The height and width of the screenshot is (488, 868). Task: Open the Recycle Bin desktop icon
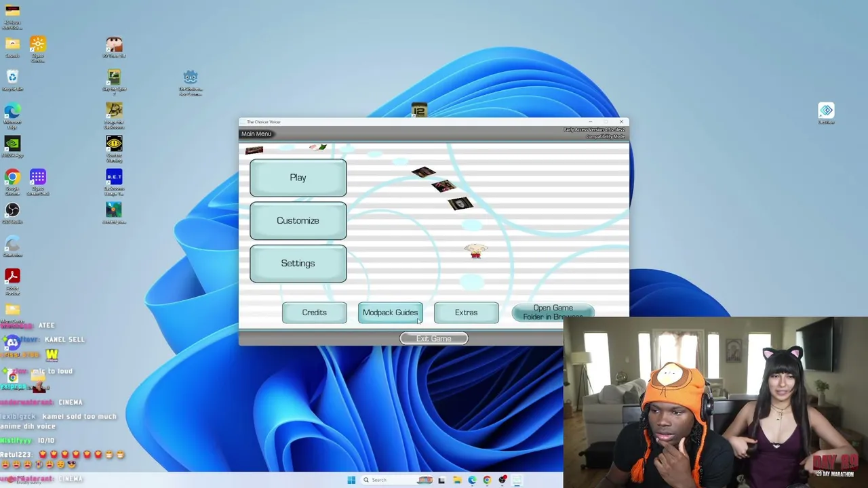12,79
